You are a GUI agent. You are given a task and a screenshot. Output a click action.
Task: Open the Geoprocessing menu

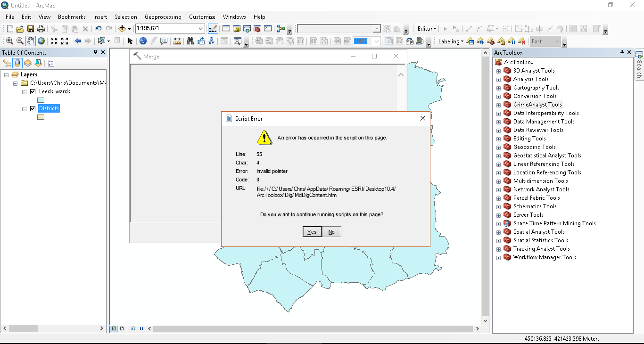coord(163,17)
